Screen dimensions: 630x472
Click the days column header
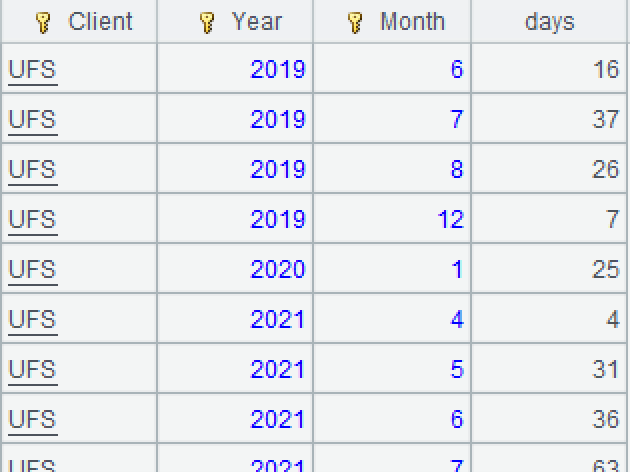[x=549, y=22]
